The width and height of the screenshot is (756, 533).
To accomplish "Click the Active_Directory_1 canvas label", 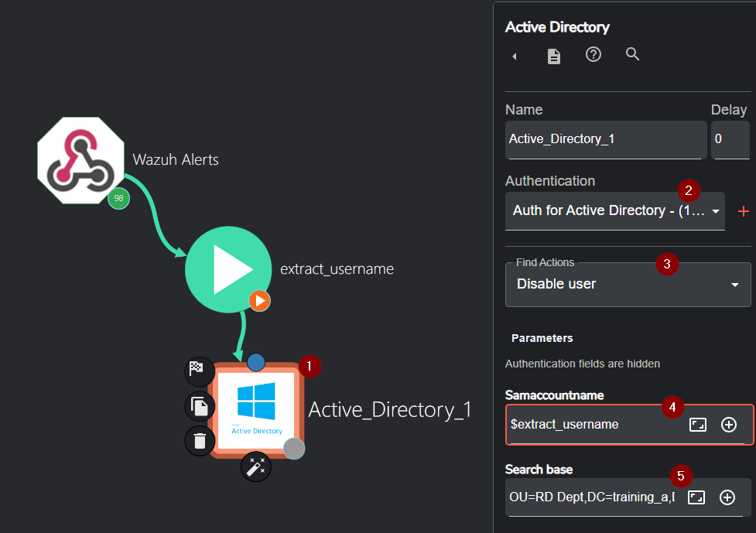I will pyautogui.click(x=389, y=410).
